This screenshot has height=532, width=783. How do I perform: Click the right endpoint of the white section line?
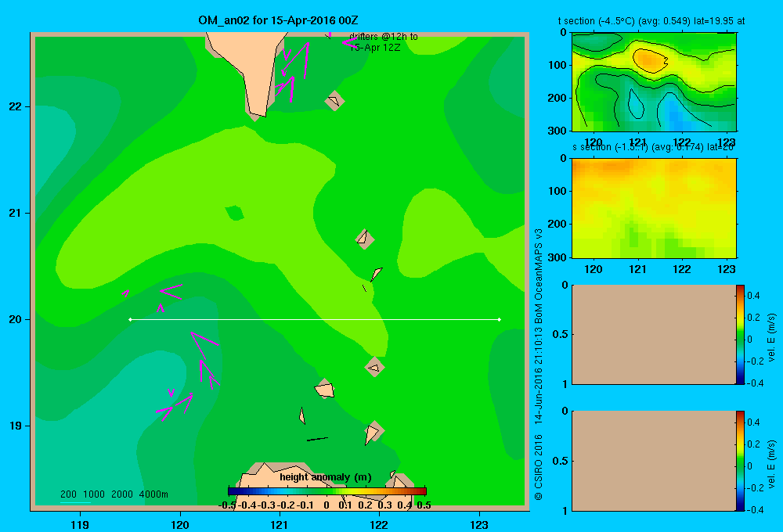[x=500, y=319]
